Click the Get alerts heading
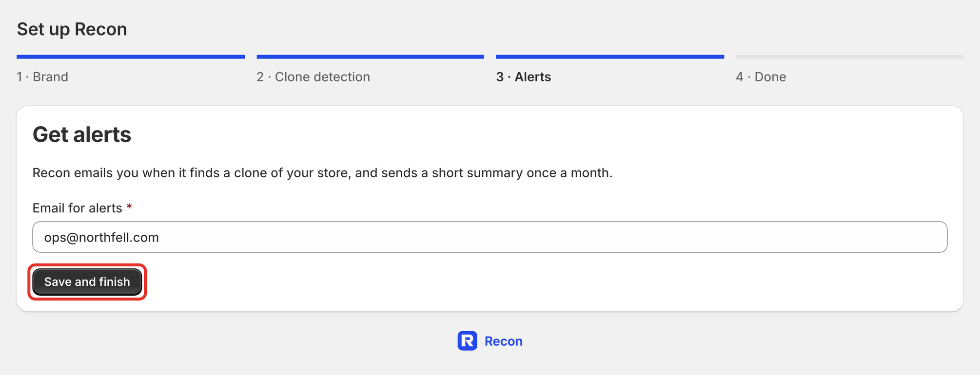This screenshot has height=375, width=980. pyautogui.click(x=82, y=134)
